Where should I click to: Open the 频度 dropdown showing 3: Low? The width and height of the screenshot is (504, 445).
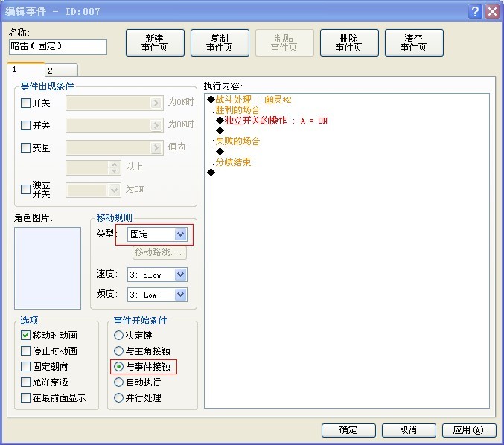tap(157, 295)
